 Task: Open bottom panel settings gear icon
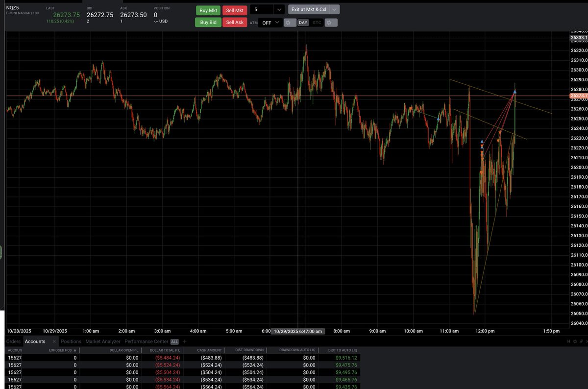point(575,341)
